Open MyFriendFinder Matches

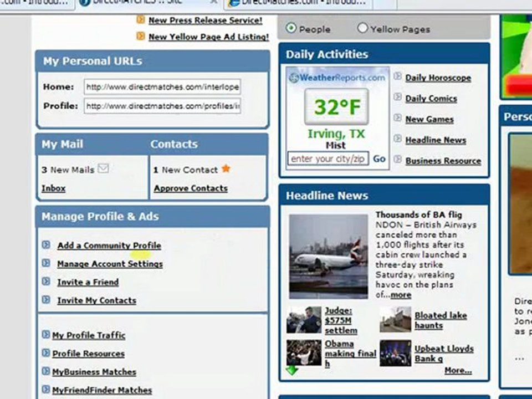click(x=102, y=390)
